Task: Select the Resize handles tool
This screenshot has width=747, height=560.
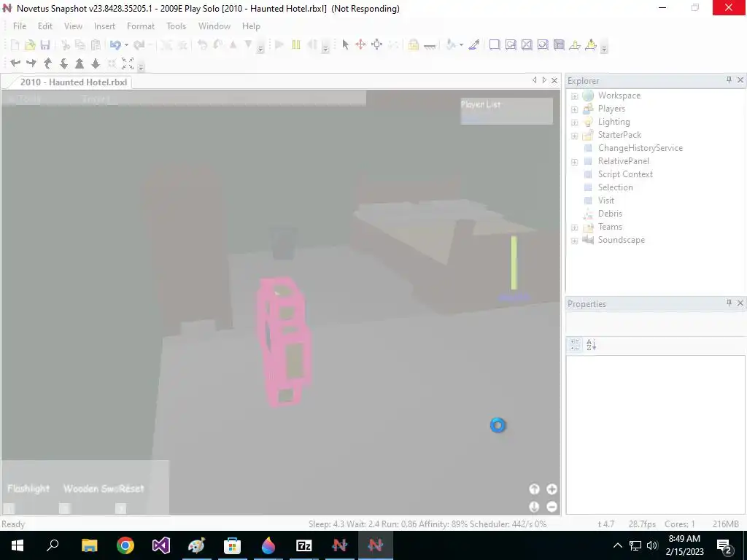Action: [377, 44]
